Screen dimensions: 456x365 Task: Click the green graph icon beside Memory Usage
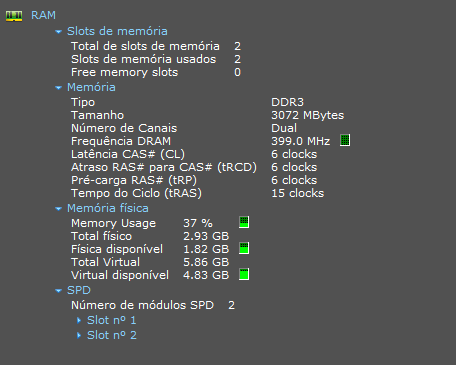coord(244,222)
